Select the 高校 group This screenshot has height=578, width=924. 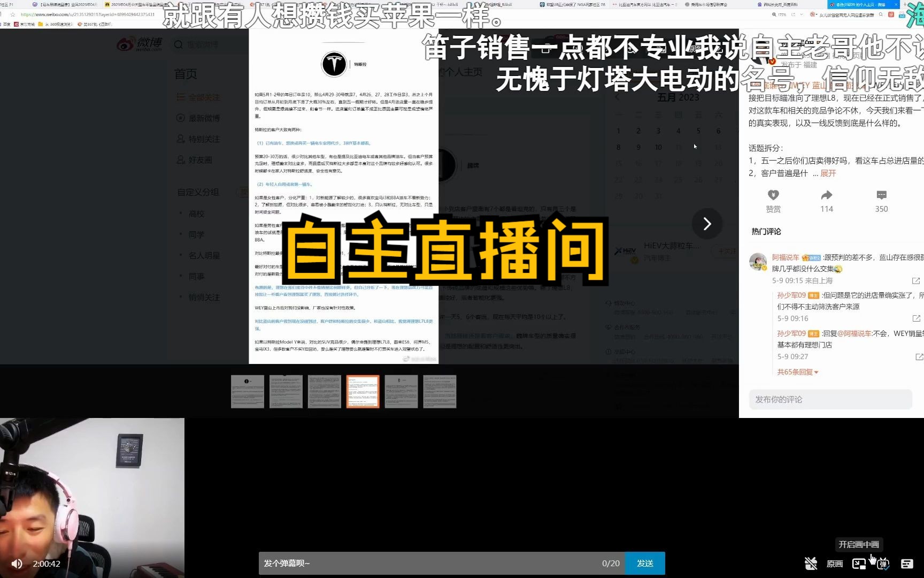[x=196, y=214]
